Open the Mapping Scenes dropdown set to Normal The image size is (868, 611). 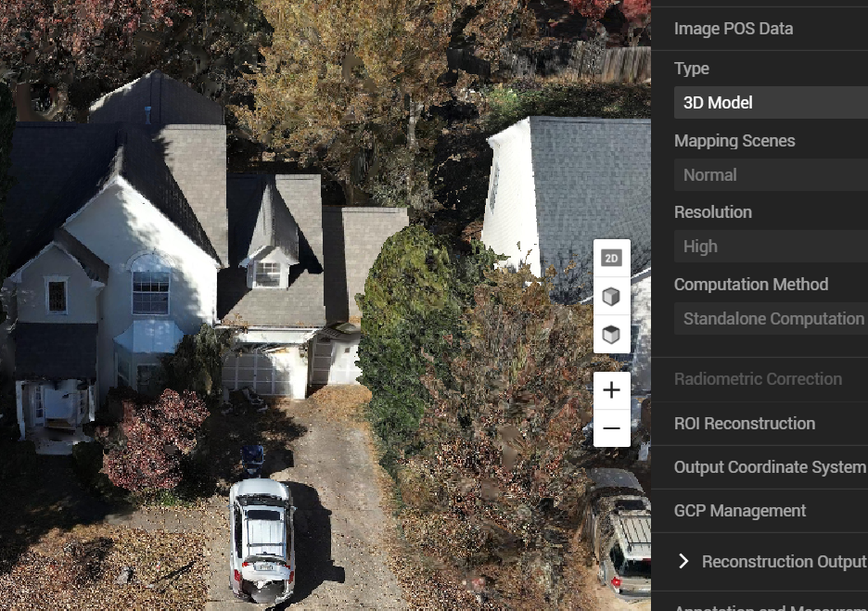click(x=771, y=175)
